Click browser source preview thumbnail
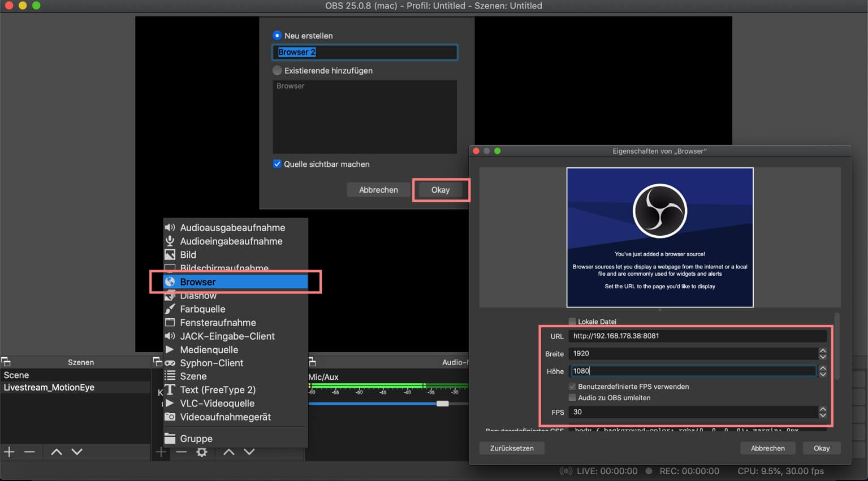The image size is (868, 481). click(660, 237)
